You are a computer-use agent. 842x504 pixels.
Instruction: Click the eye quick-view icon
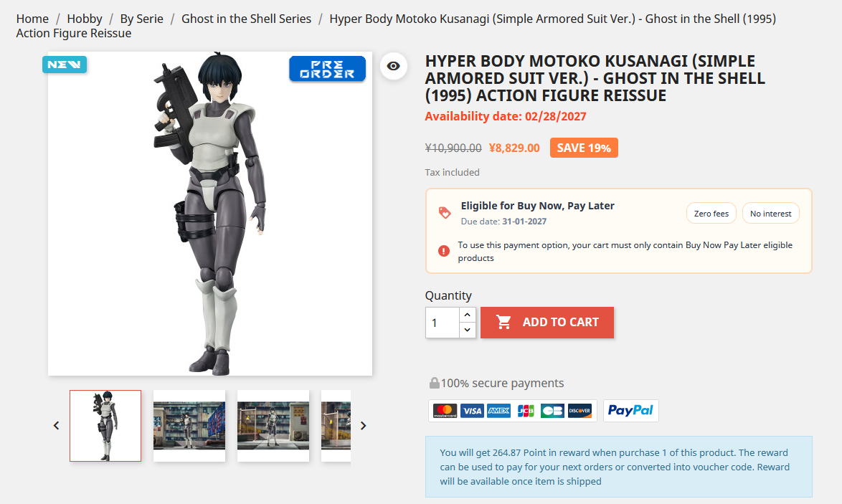394,66
